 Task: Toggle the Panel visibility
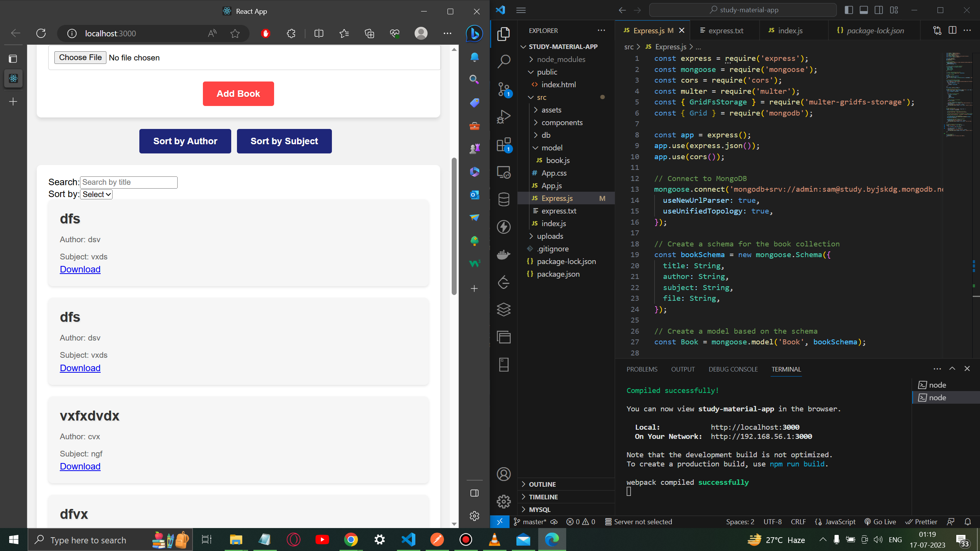pyautogui.click(x=864, y=10)
